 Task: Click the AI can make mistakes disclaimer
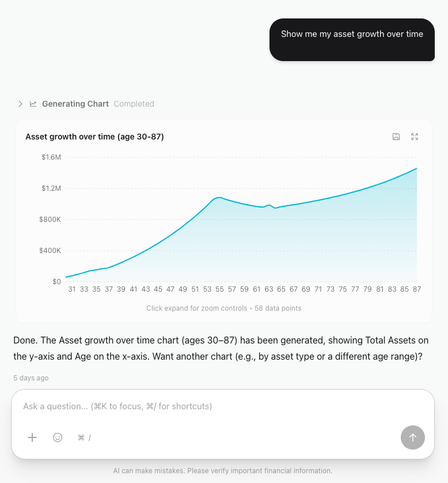pos(223,470)
